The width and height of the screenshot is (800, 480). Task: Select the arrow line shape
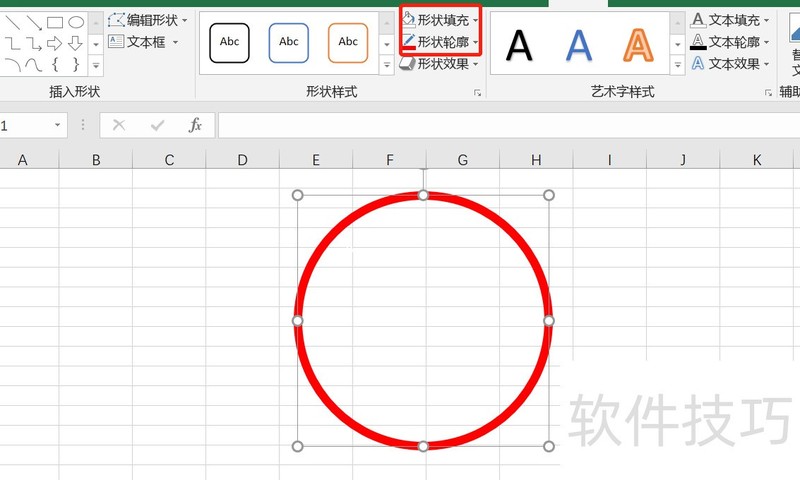tap(34, 22)
